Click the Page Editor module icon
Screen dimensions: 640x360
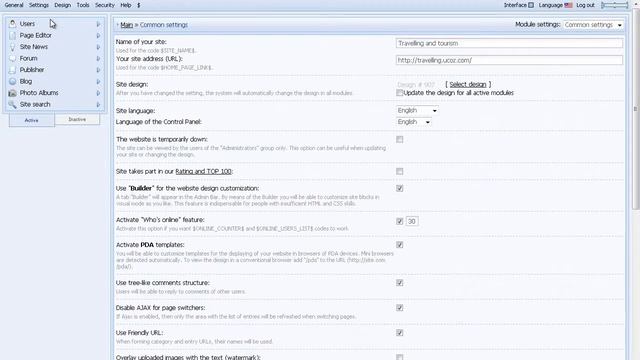tap(13, 36)
